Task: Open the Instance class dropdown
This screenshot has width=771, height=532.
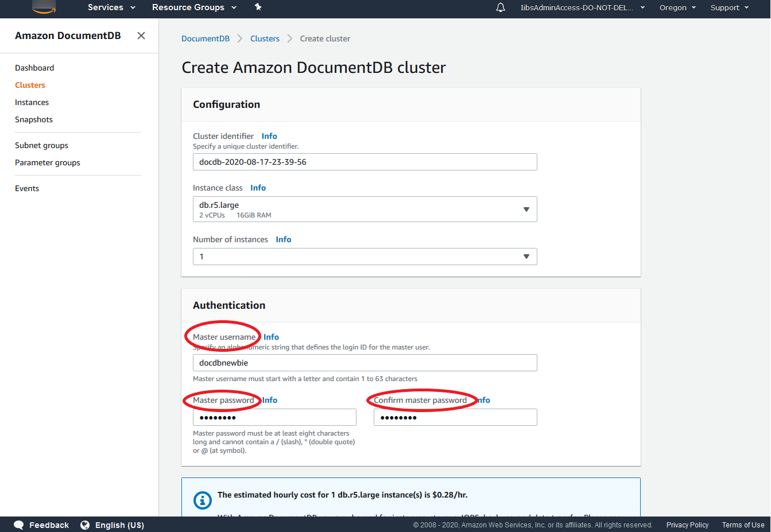Action: pyautogui.click(x=365, y=209)
